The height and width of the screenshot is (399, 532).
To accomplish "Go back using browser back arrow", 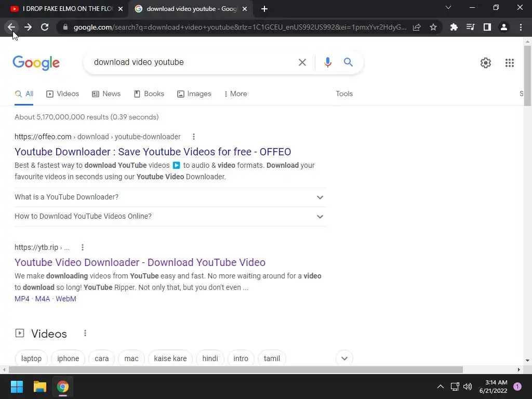I will (x=11, y=27).
